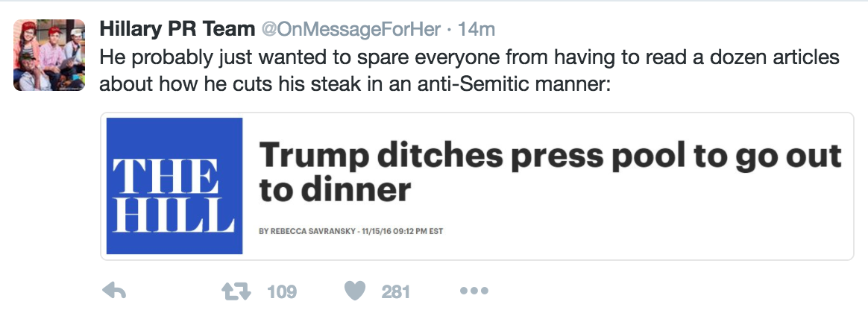Click The Hill logo in the link card
Image resolution: width=868 pixels, height=319 pixels.
[x=174, y=186]
